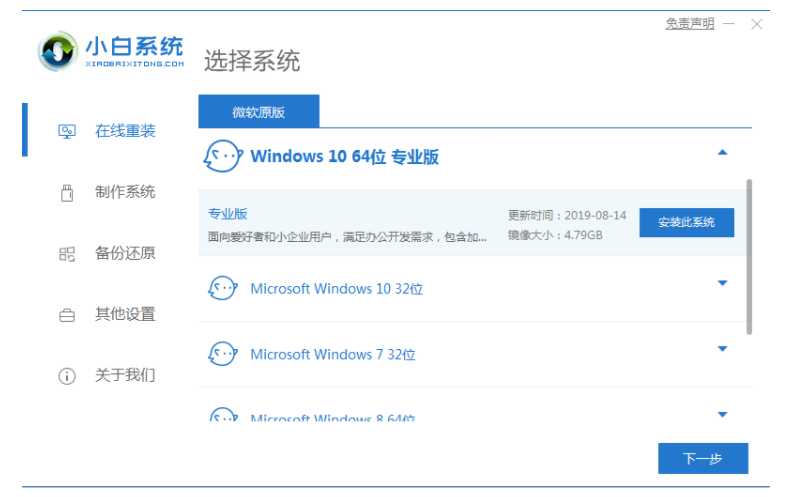
Task: Click the system list vertical scrollbar
Action: pyautogui.click(x=749, y=255)
